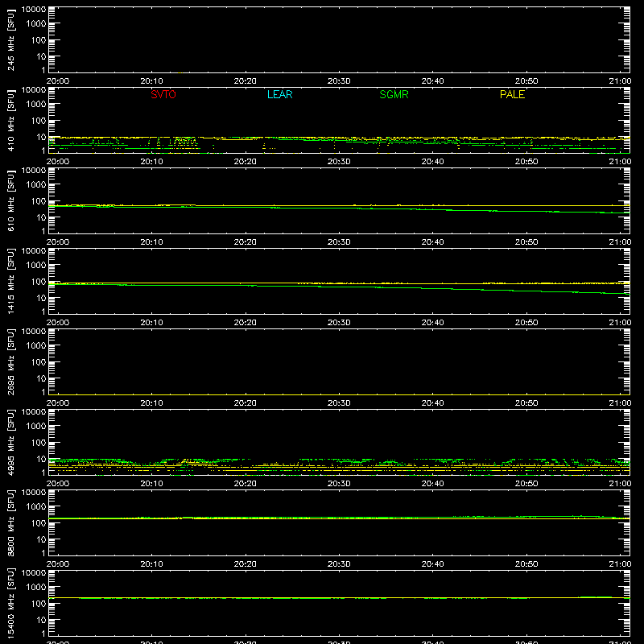
Task: Click the 100 tick of the 610 MHz panel
Action: pyautogui.click(x=39, y=201)
